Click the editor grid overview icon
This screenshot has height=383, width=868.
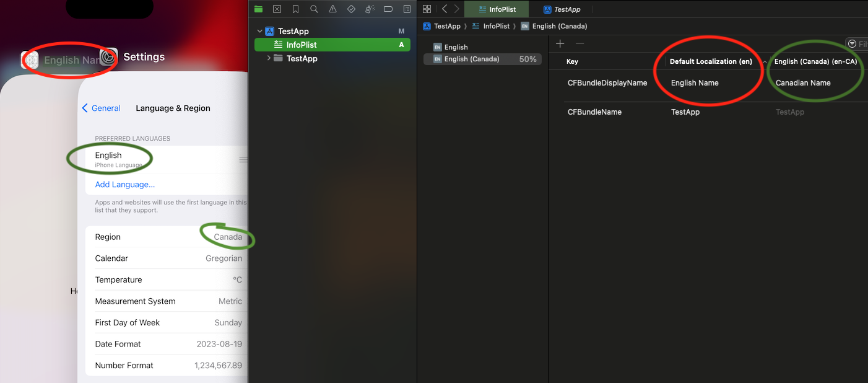pyautogui.click(x=427, y=9)
